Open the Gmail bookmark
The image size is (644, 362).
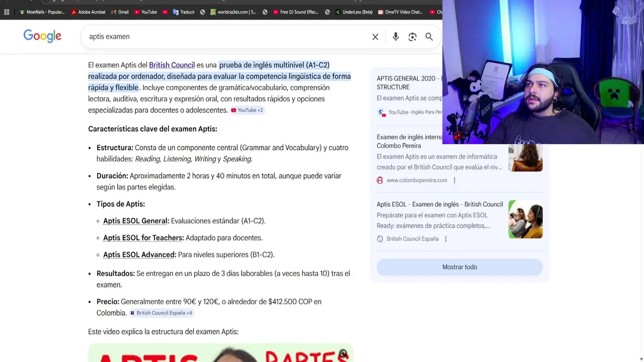tap(120, 12)
